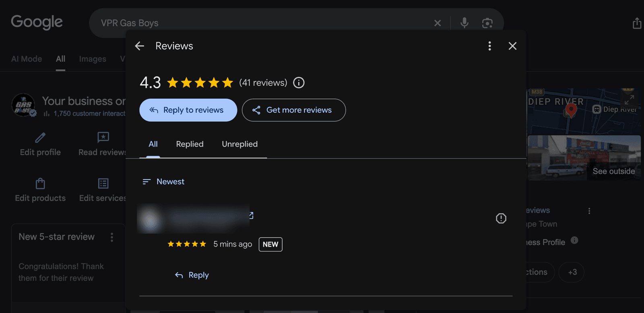
Task: Open the New 5-star review card menu
Action: [x=112, y=237]
